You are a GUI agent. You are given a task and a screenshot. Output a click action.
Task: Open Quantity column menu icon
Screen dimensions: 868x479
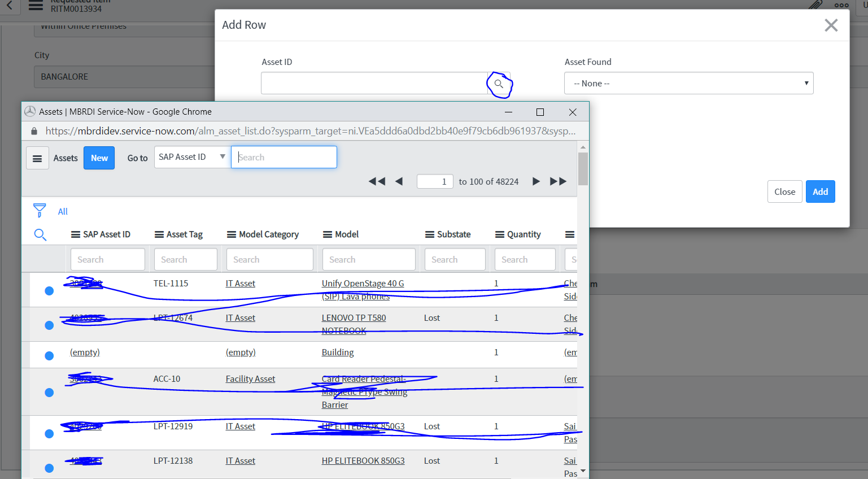(x=500, y=234)
